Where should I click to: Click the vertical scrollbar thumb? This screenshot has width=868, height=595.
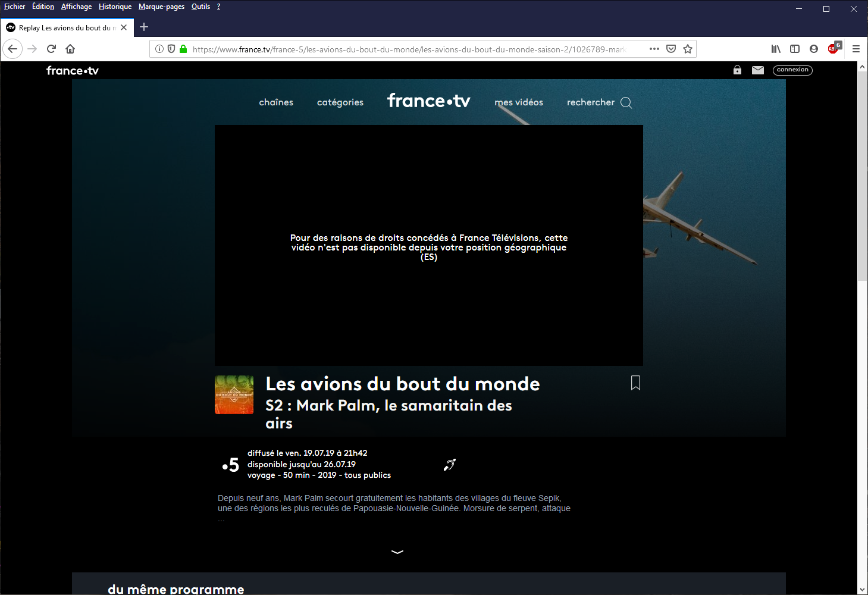click(x=862, y=177)
